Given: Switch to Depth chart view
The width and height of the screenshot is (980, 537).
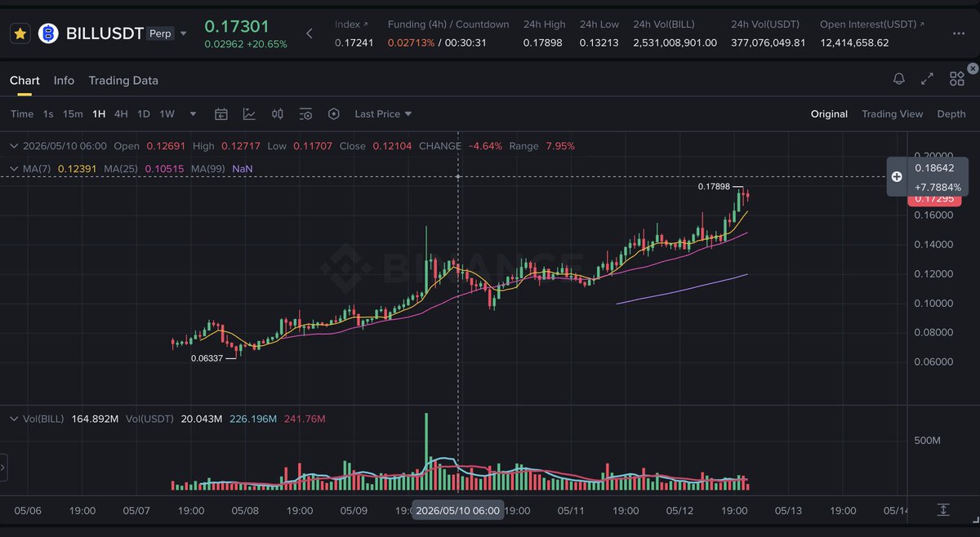Looking at the screenshot, I should click(951, 113).
